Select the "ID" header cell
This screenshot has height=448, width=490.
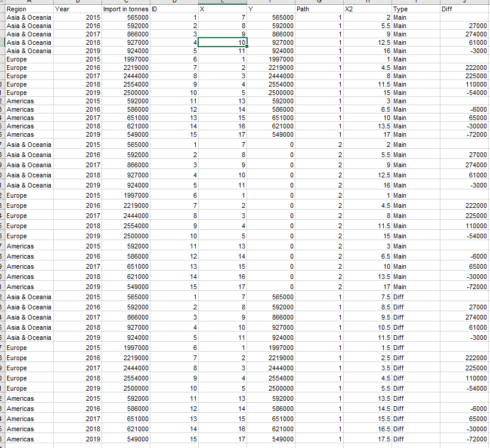coord(174,10)
